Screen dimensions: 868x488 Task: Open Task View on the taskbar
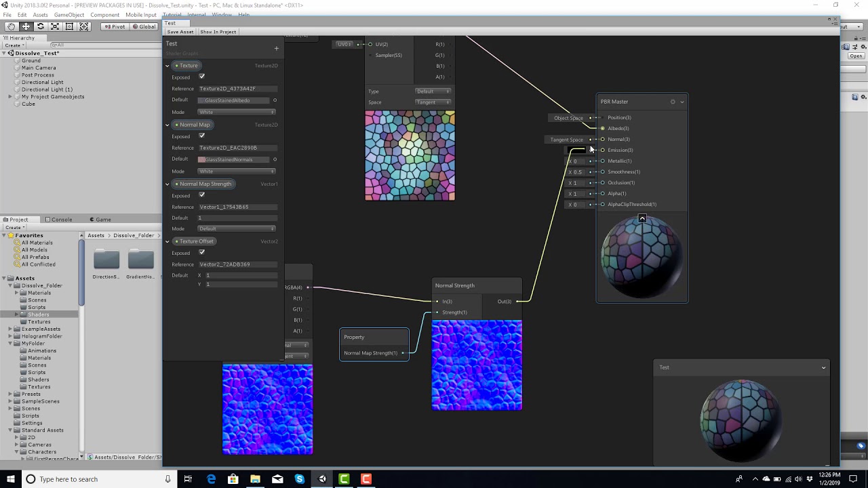pos(188,479)
